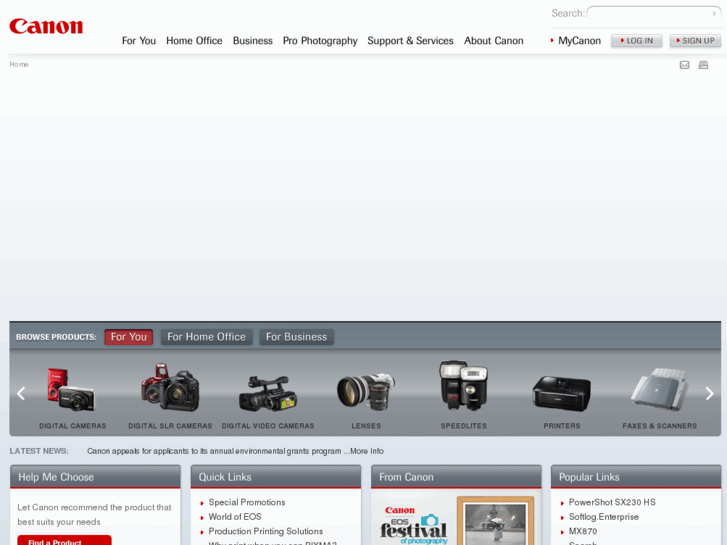Screen dimensions: 727x545
Task: Click the FAXES & SCANNERS label
Action: point(659,426)
